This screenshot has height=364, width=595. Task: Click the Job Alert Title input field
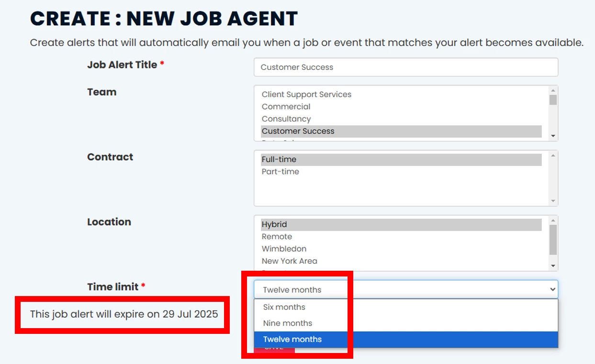pyautogui.click(x=405, y=67)
